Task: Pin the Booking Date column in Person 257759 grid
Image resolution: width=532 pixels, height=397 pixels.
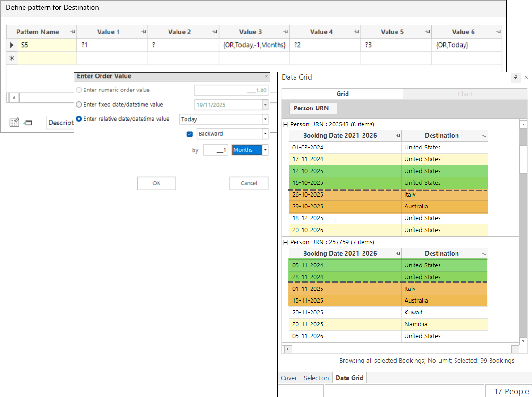Action: [397, 254]
